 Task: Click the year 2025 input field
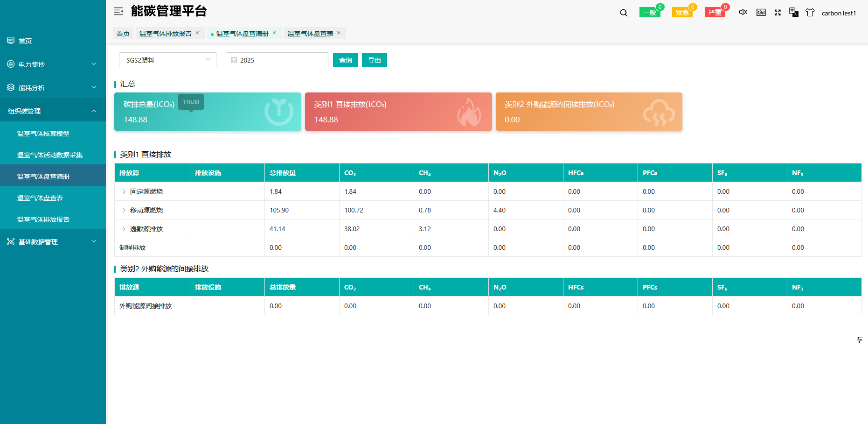pos(277,60)
